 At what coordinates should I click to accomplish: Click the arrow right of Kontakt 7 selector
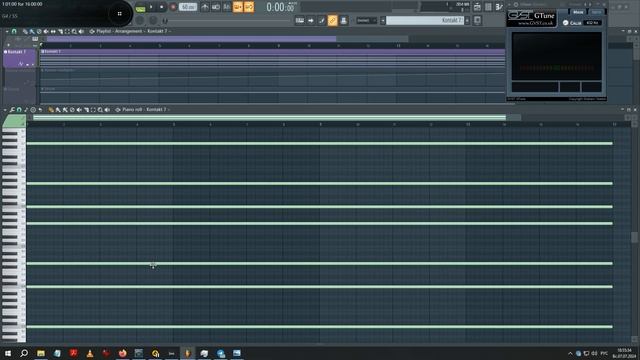tap(467, 20)
